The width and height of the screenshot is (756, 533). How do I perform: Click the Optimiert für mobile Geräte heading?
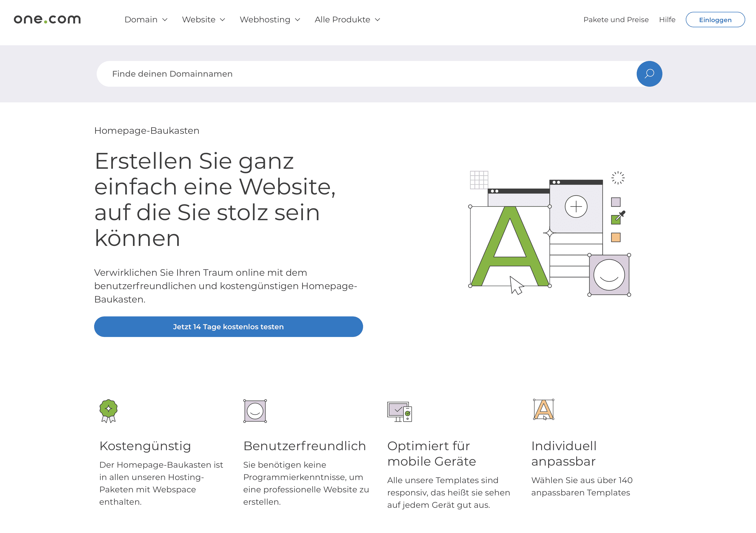(432, 453)
